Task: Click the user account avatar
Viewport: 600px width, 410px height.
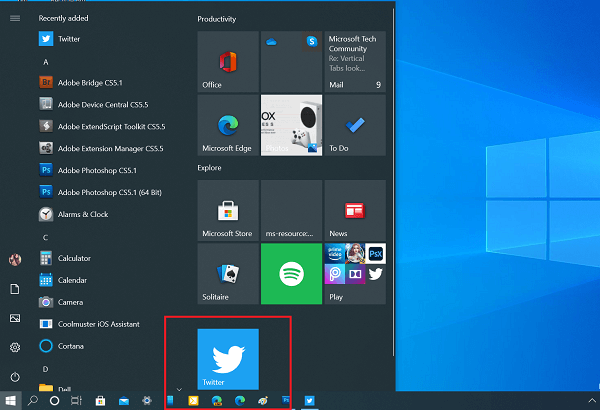Action: point(15,260)
